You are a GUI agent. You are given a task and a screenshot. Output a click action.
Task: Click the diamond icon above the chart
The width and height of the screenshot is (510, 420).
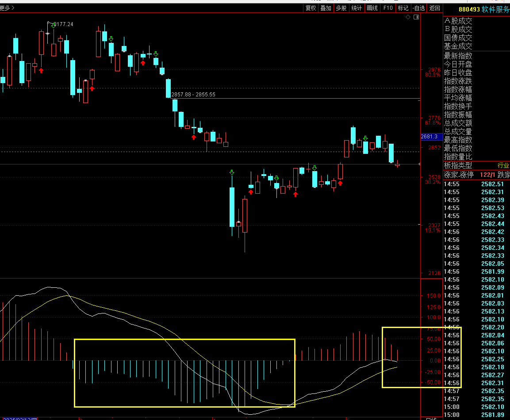pyautogui.click(x=408, y=17)
